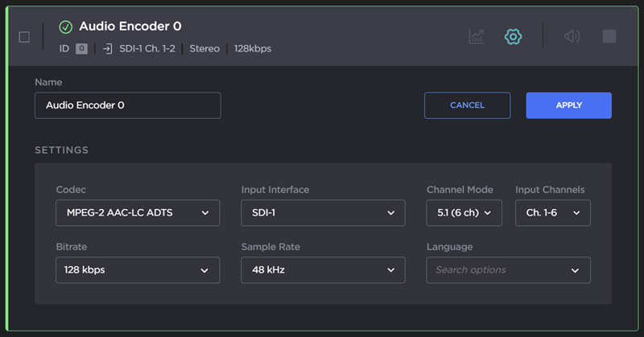
Task: Click the green encoder status checkmark icon
Action: tap(66, 27)
